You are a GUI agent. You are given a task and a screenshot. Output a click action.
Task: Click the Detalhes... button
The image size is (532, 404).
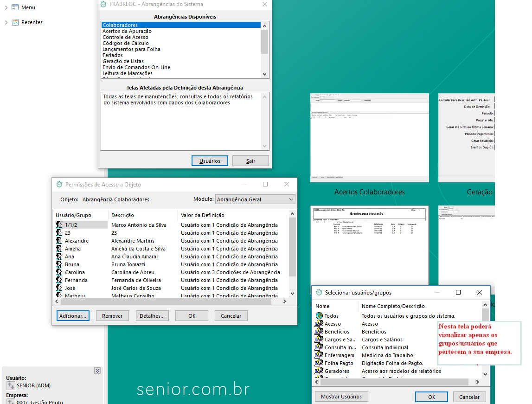pos(152,316)
